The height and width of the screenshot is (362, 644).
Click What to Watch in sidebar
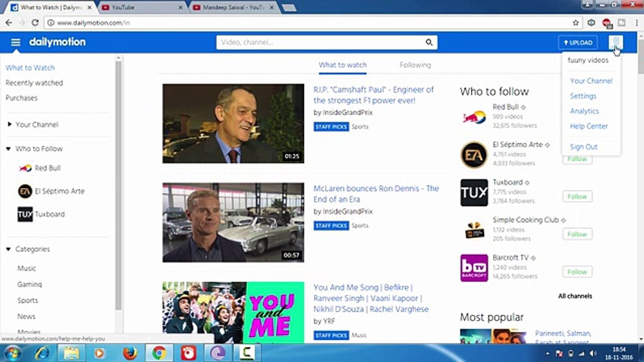tap(30, 68)
